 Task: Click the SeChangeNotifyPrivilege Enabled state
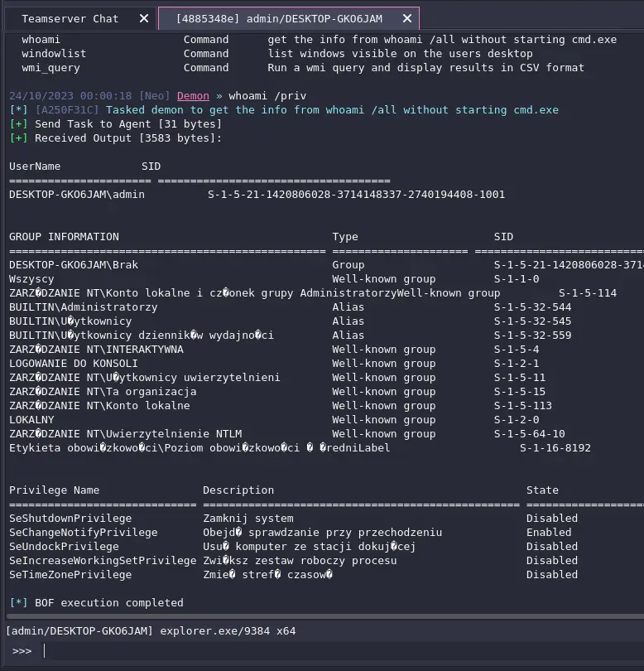(x=548, y=533)
